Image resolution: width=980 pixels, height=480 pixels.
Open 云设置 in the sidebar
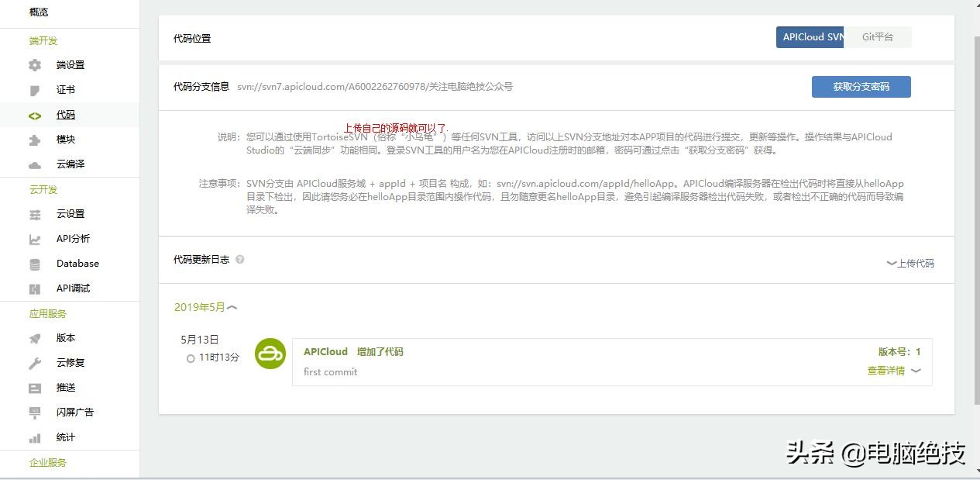(70, 214)
